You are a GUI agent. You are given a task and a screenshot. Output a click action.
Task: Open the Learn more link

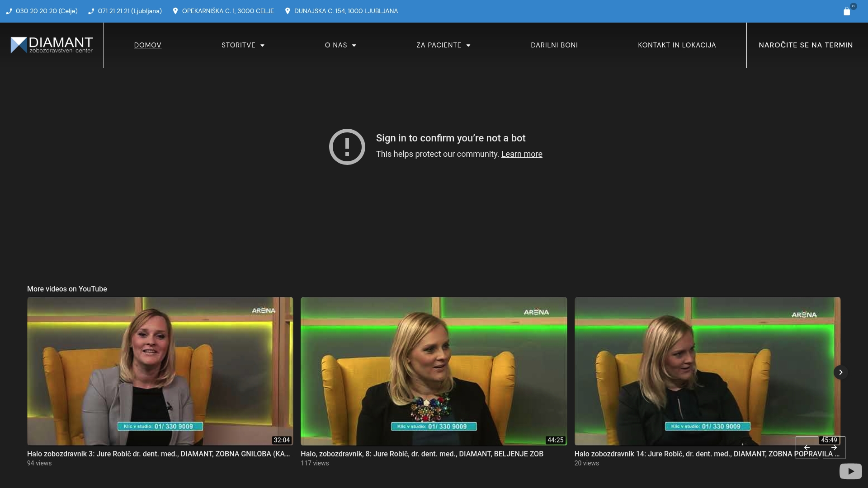pyautogui.click(x=522, y=154)
